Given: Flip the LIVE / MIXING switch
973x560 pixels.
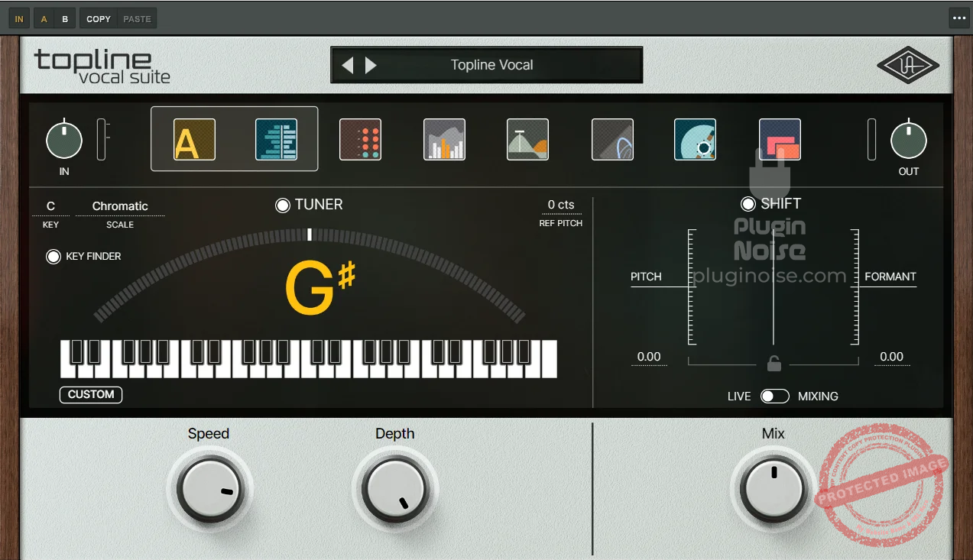Looking at the screenshot, I should click(x=774, y=396).
